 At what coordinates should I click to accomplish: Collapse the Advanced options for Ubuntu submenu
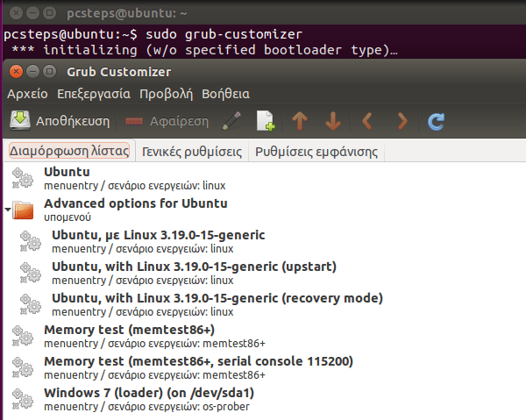(8, 210)
